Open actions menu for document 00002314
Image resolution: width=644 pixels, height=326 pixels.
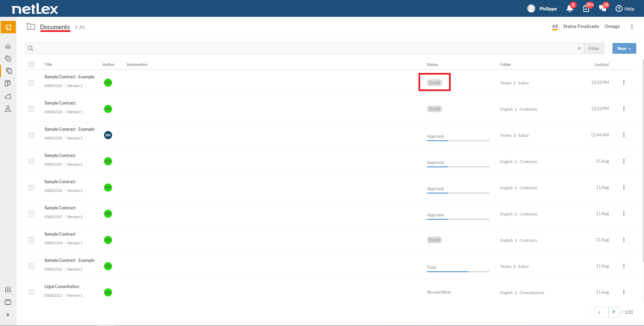[x=624, y=240]
